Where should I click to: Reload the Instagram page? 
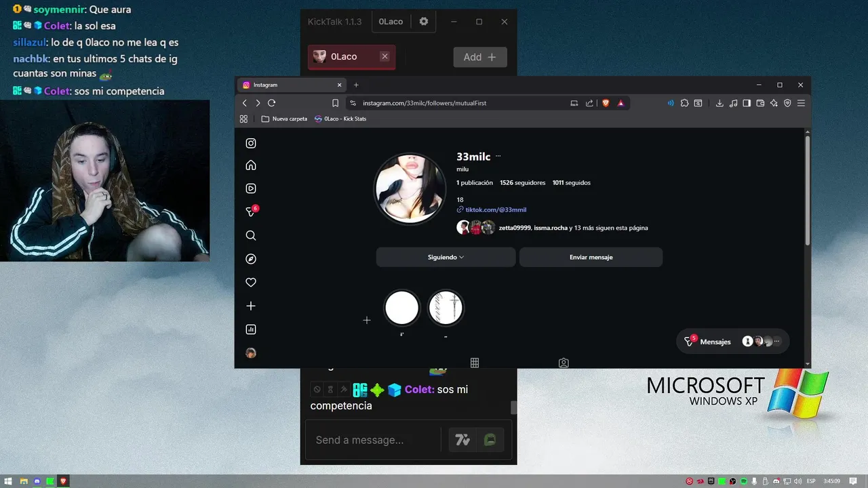[x=271, y=103]
